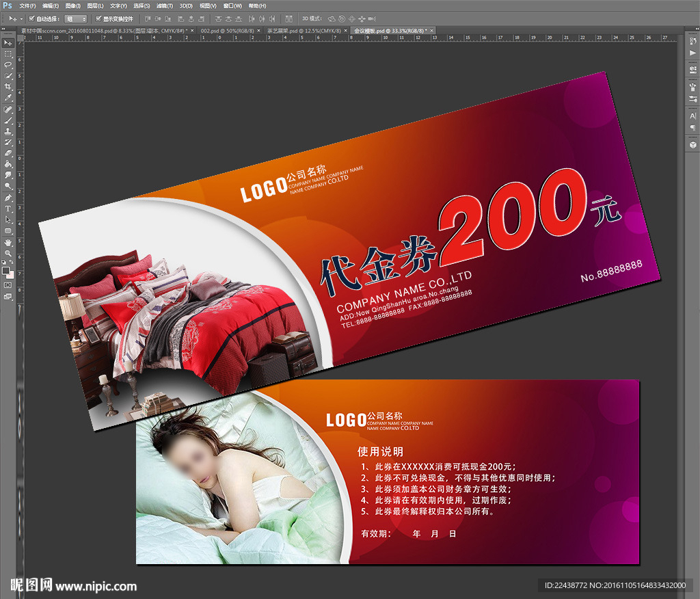Click Auto-Align Layers button
Screen dimensions: 700x599
pyautogui.click(x=289, y=18)
